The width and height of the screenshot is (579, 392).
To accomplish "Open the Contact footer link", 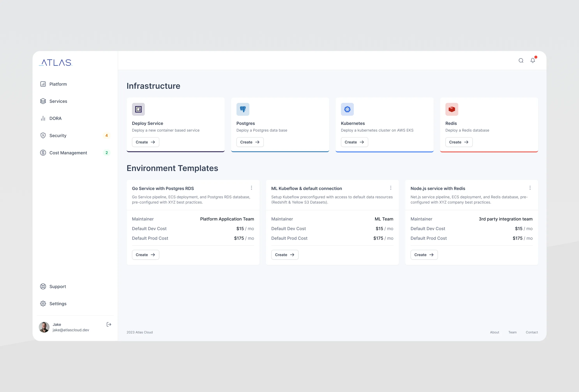I will pos(532,332).
